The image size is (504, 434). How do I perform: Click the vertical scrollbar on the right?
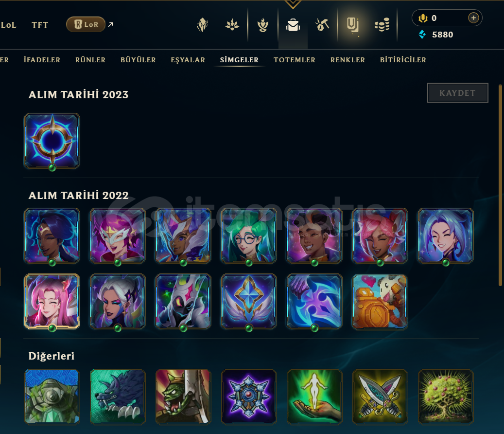[500, 185]
